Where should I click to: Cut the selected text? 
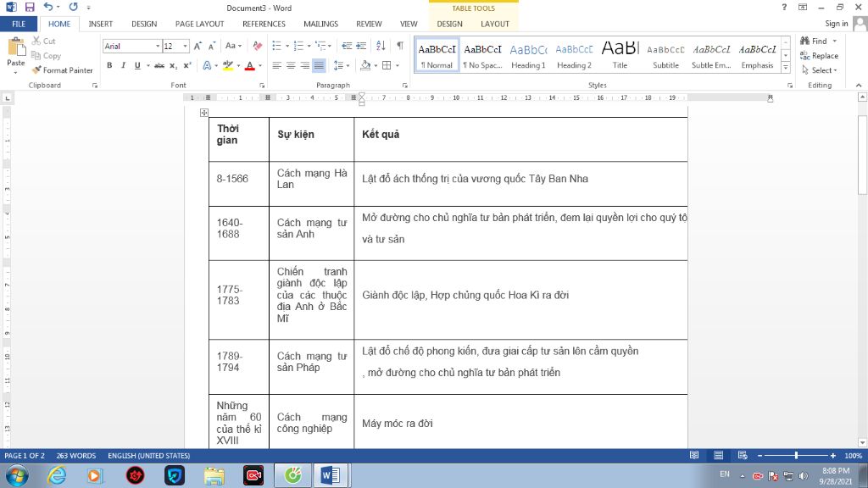click(44, 41)
